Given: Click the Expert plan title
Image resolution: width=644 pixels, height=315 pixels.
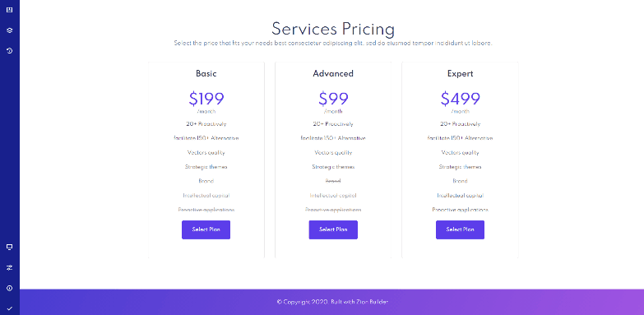Looking at the screenshot, I should [x=460, y=74].
